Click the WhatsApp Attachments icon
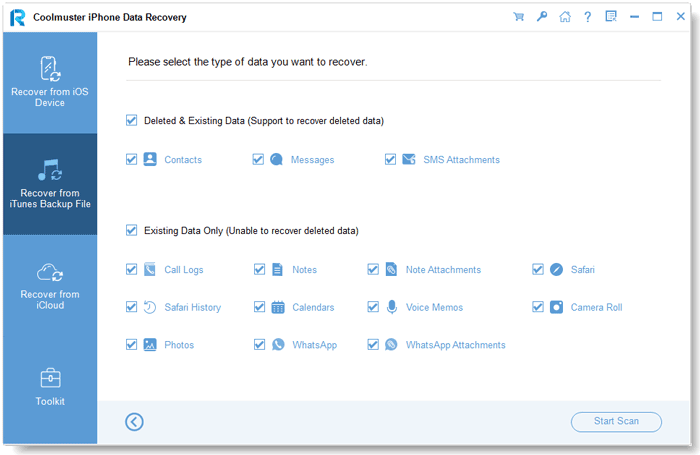This screenshot has width=700, height=455. [x=391, y=345]
